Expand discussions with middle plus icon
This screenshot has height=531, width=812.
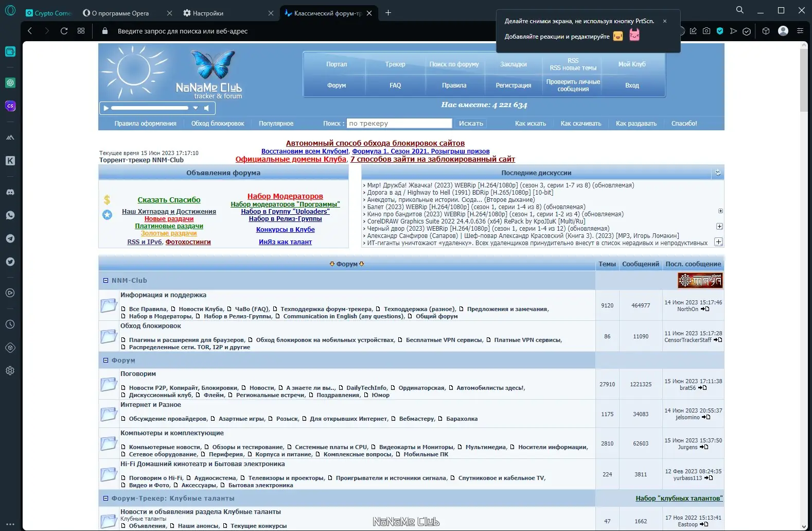[719, 227]
